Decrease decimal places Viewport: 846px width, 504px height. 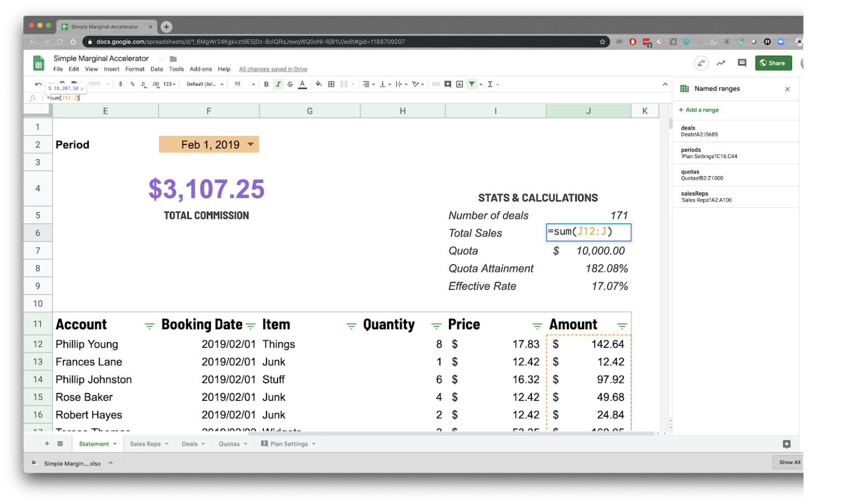coord(143,84)
